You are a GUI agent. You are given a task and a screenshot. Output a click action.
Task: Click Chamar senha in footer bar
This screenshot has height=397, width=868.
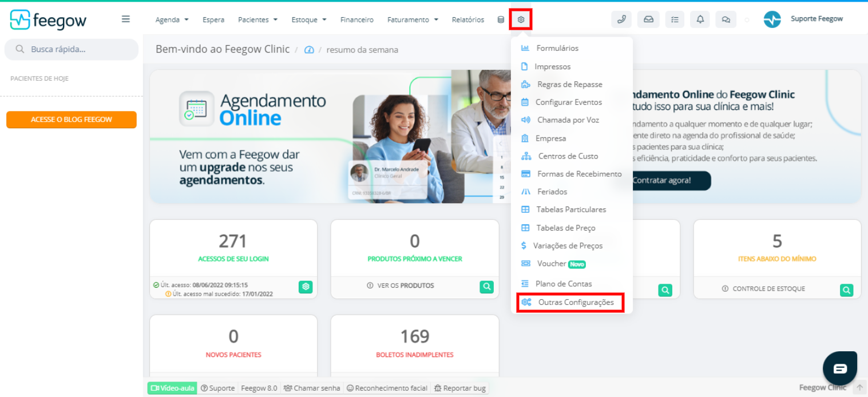coord(312,388)
